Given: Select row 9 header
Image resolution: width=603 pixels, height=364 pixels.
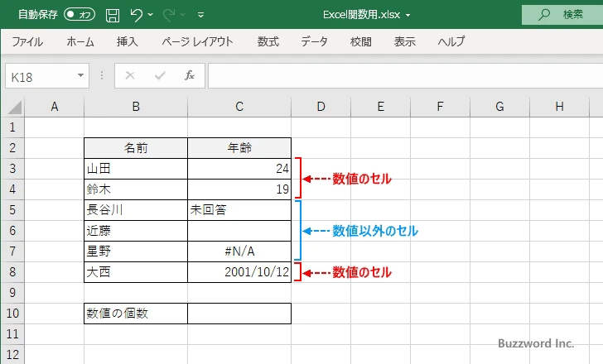Looking at the screenshot, I should pos(12,293).
